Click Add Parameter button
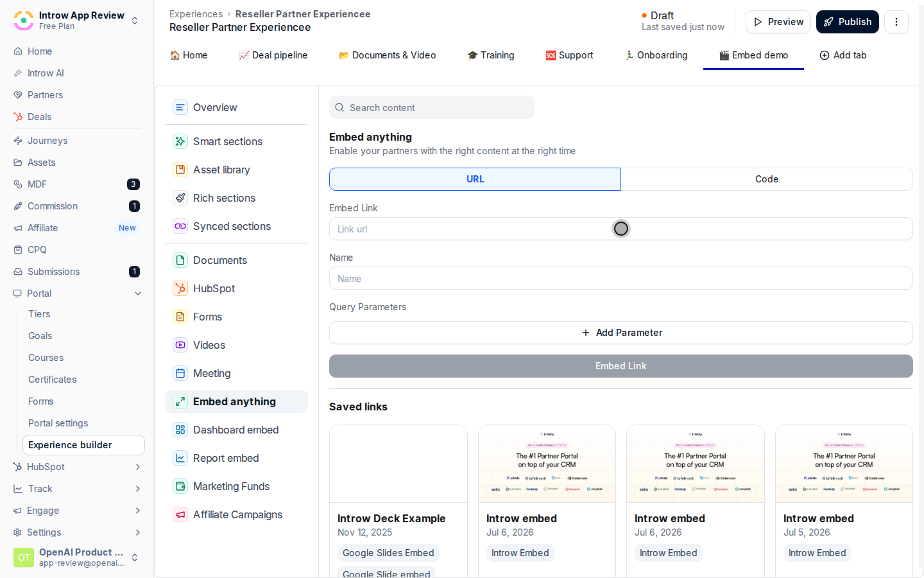The width and height of the screenshot is (924, 578). click(x=621, y=333)
